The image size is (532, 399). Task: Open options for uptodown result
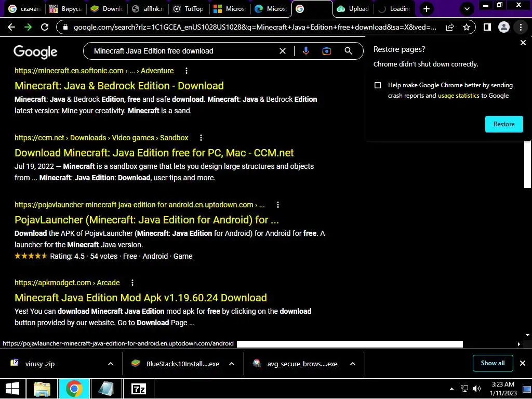278,205
